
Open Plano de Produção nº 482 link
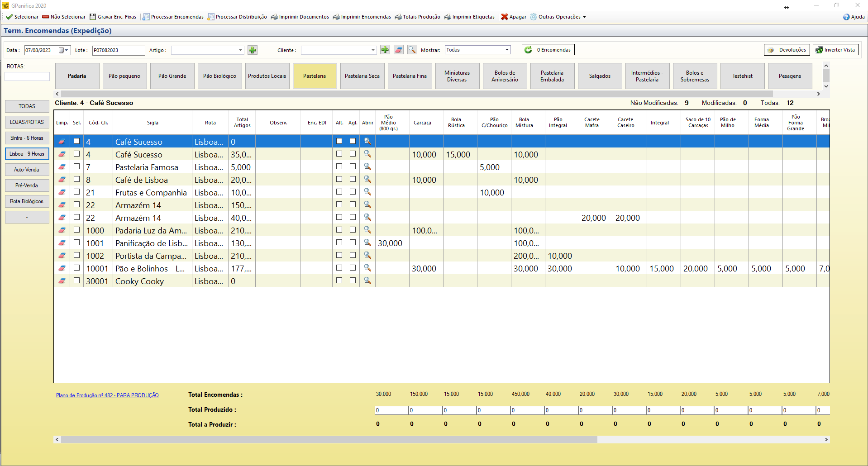click(x=107, y=395)
